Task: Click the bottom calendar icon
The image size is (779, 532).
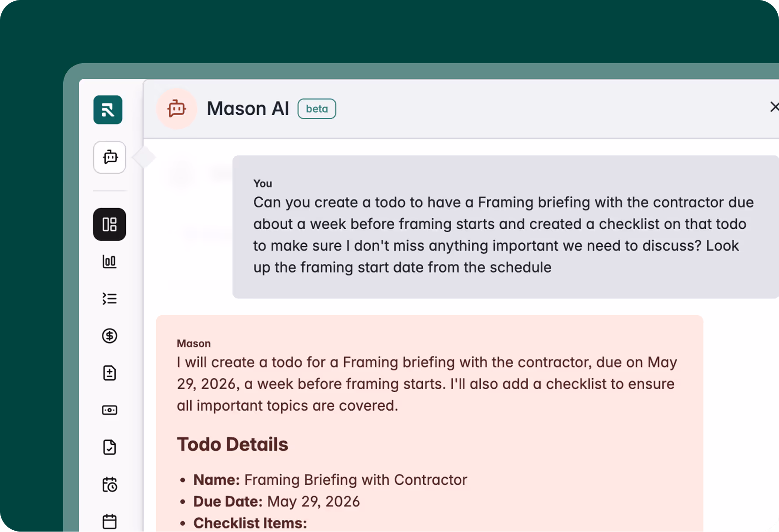Action: click(x=109, y=521)
